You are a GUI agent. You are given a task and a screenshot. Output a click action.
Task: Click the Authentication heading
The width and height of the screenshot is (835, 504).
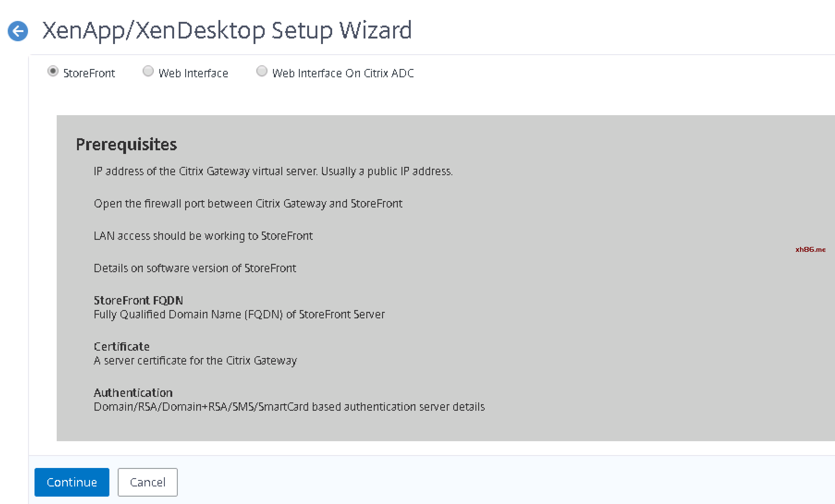tap(133, 393)
